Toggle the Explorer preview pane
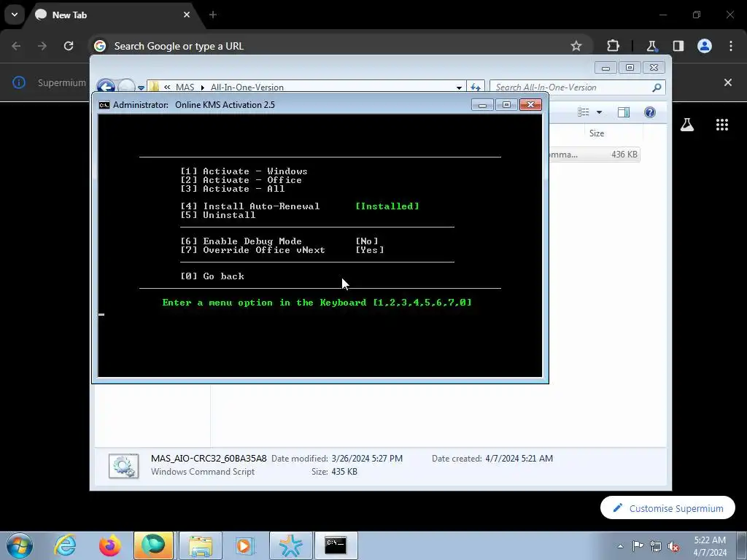 (x=624, y=112)
